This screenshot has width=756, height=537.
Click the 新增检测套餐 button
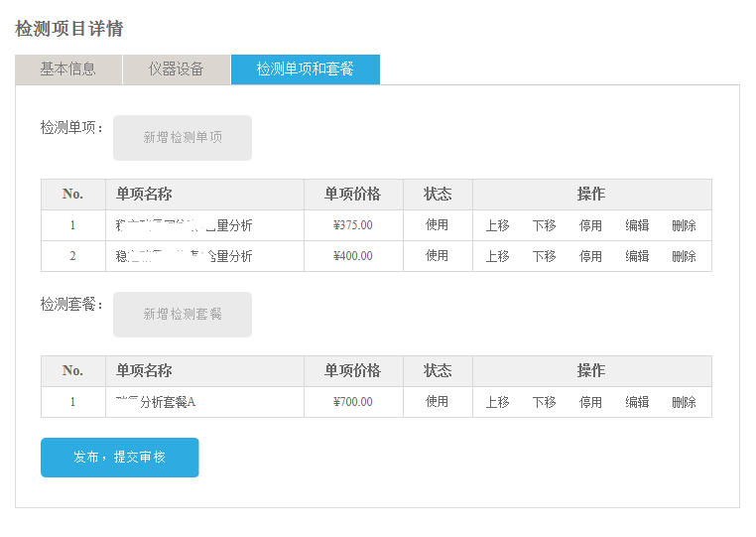pyautogui.click(x=183, y=315)
